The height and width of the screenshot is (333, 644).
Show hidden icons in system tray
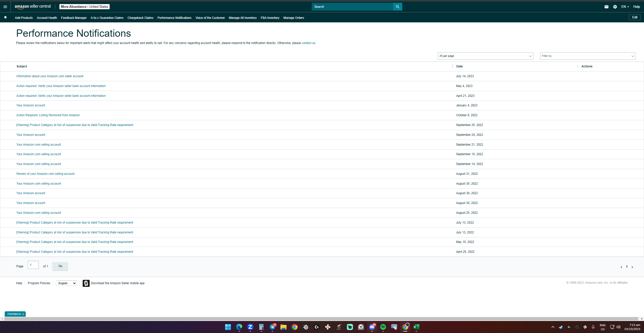click(x=553, y=327)
